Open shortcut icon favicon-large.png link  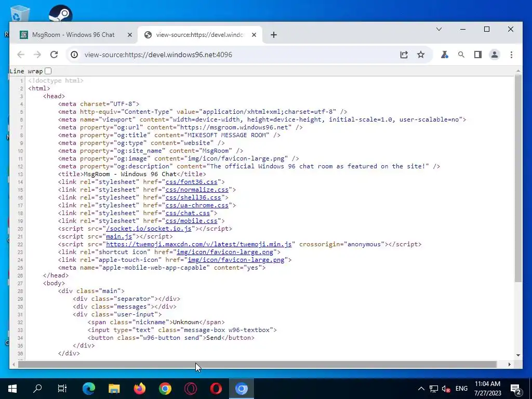[225, 252]
